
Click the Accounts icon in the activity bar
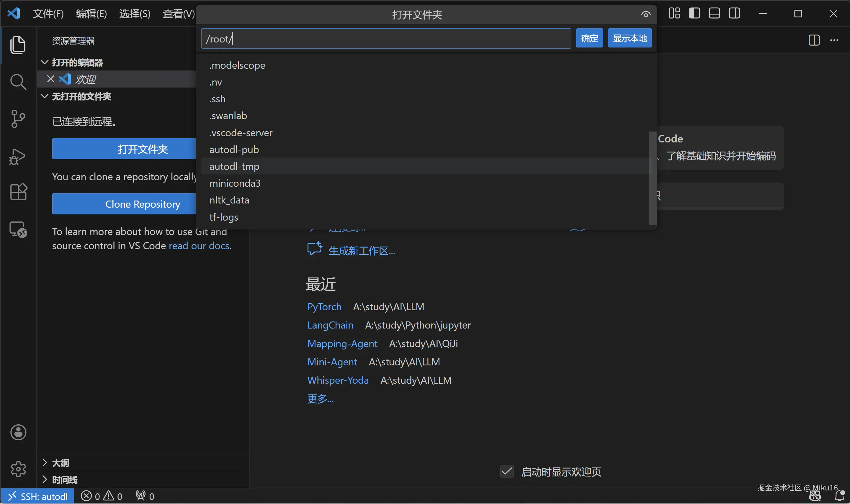tap(18, 432)
